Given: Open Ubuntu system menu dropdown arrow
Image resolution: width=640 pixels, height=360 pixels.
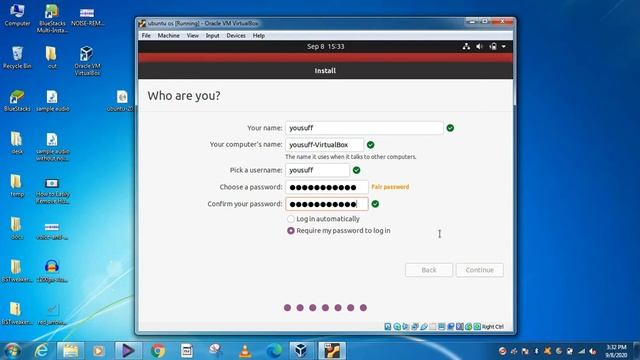Looking at the screenshot, I should point(504,47).
